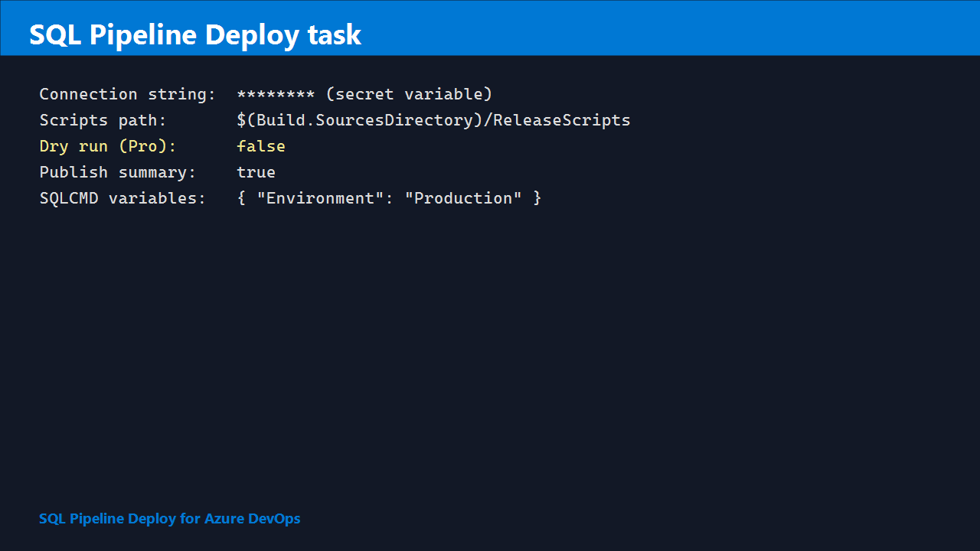Select the 'SQLCMD variables:' label
This screenshot has height=551, width=980.
pos(123,198)
